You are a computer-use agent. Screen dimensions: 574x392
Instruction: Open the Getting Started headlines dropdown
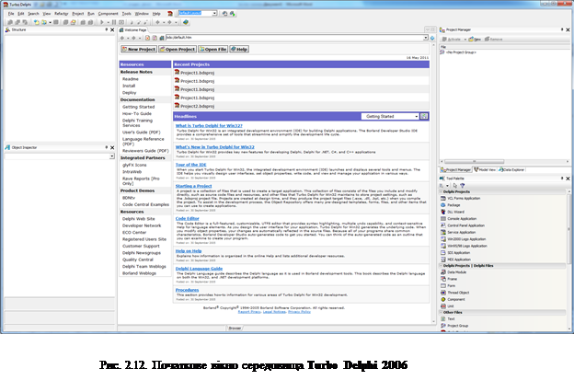click(x=390, y=116)
